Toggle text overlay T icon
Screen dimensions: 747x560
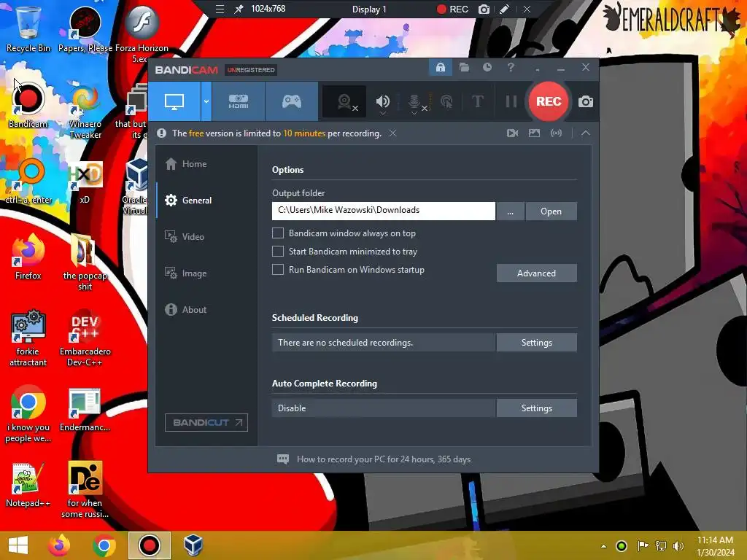[477, 101]
